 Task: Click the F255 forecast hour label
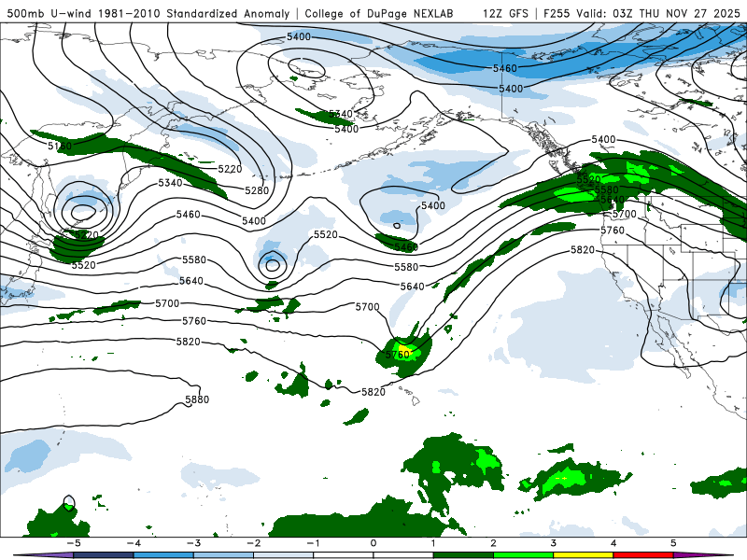point(557,13)
